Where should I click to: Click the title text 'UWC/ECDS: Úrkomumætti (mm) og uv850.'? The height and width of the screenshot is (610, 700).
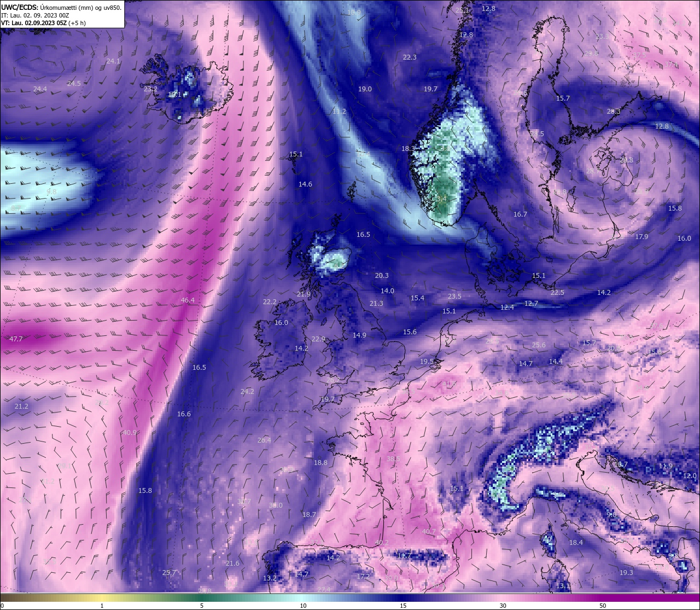tap(61, 7)
